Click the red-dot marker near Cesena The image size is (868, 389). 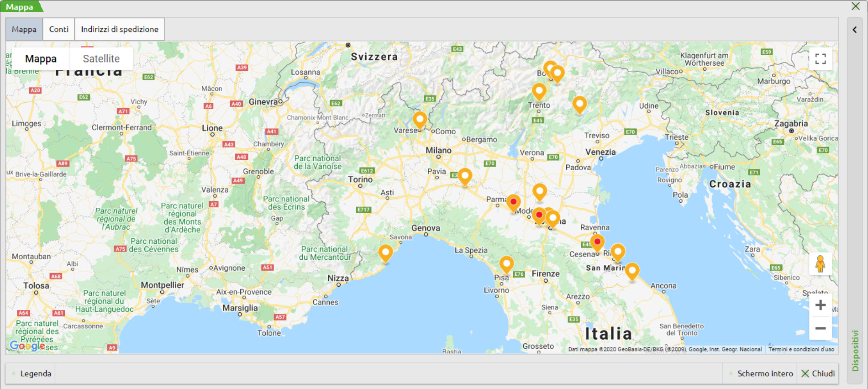coord(597,242)
